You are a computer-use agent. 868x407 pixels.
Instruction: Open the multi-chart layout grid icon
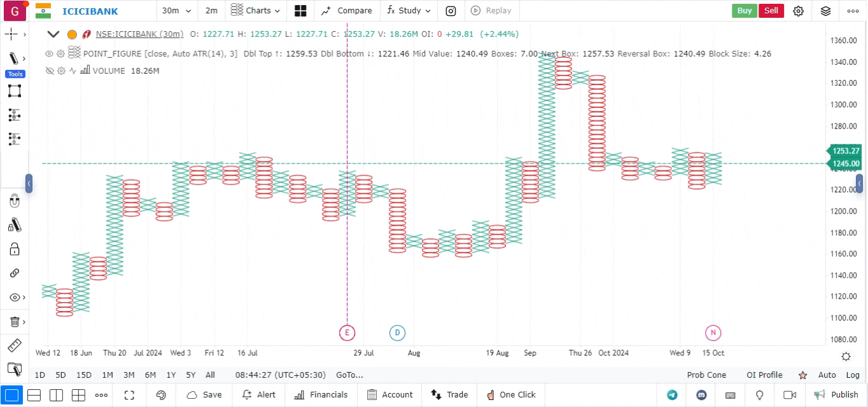pyautogui.click(x=300, y=11)
